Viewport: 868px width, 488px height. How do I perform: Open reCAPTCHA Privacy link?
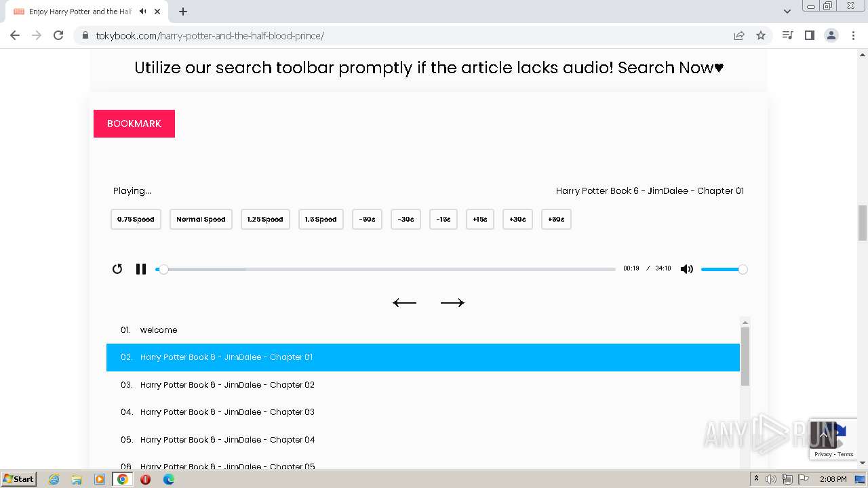pos(823,454)
